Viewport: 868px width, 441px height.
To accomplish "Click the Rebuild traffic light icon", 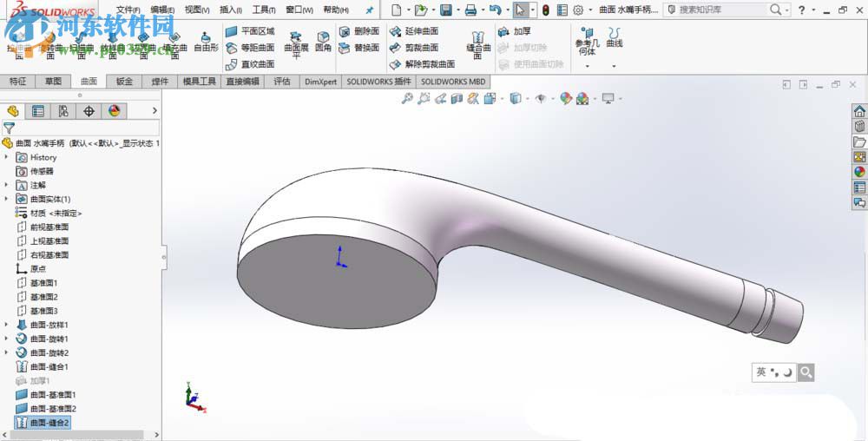I will click(546, 10).
